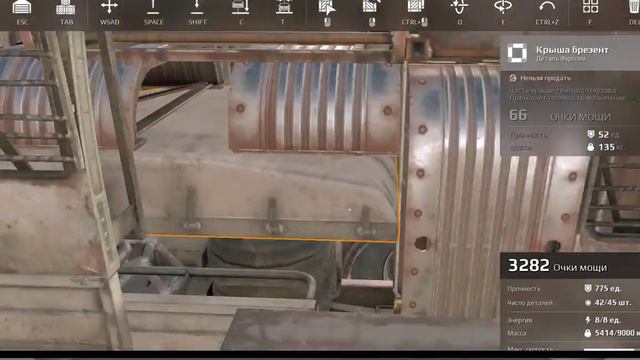640x360 pixels.
Task: Click the 775 ед. durability value
Action: tap(608, 288)
